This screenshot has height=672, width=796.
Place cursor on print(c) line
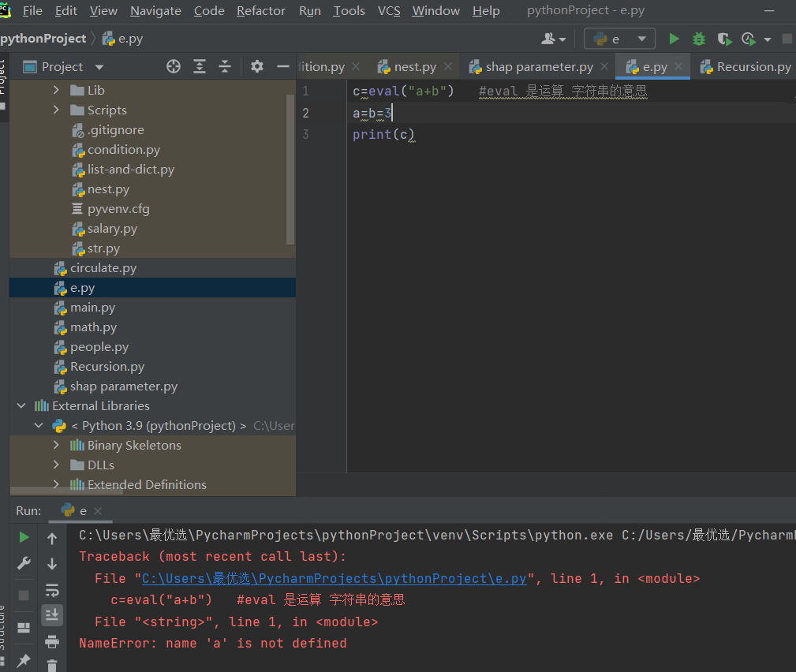tap(383, 135)
